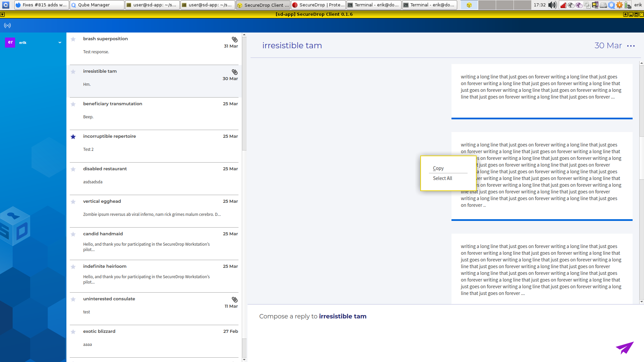Open the three-dot source menu
This screenshot has width=644, height=362.
(x=631, y=46)
